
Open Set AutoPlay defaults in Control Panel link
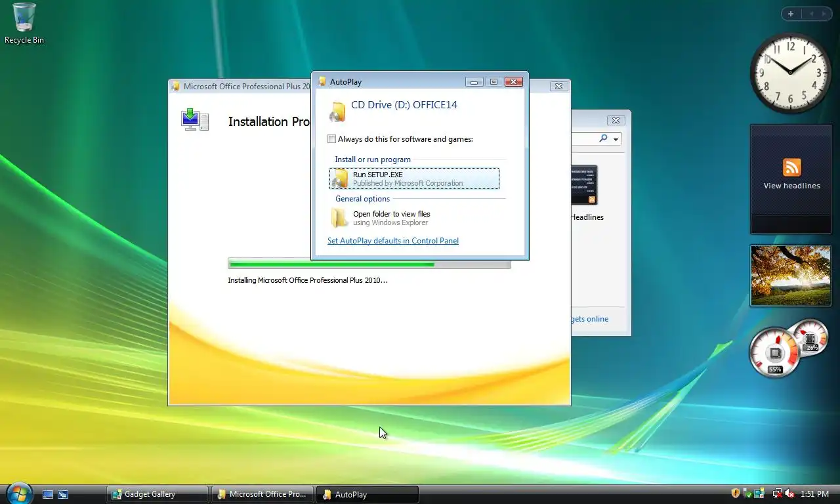point(393,241)
